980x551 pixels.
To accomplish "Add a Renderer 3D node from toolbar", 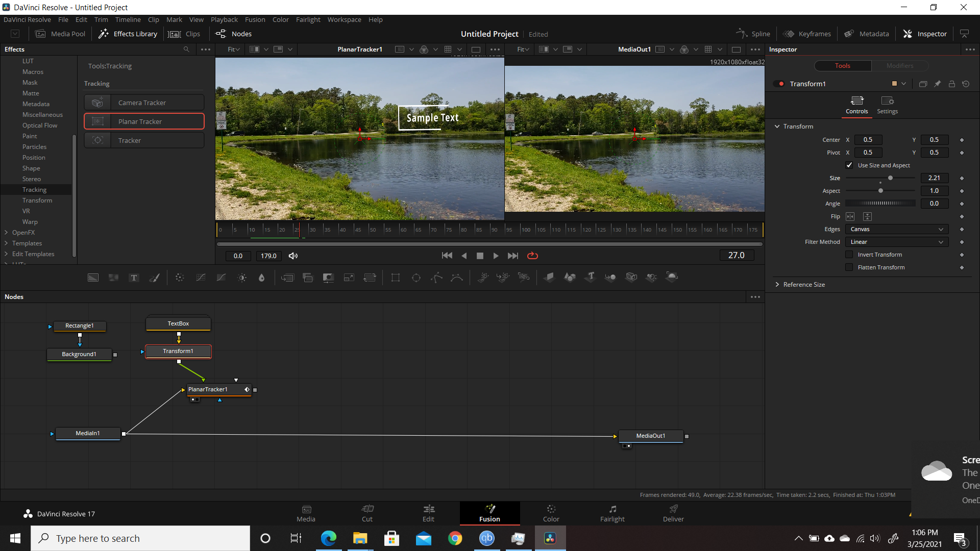I will tap(672, 277).
